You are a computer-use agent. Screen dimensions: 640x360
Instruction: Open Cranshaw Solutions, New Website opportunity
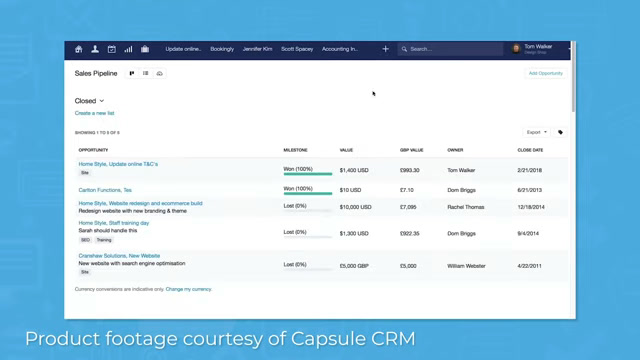[x=119, y=256]
